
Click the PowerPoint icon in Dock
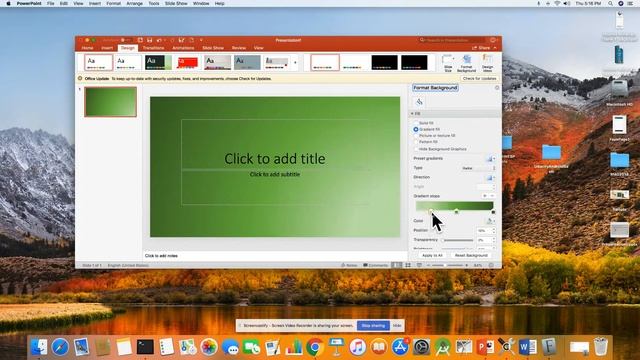[x=485, y=347]
